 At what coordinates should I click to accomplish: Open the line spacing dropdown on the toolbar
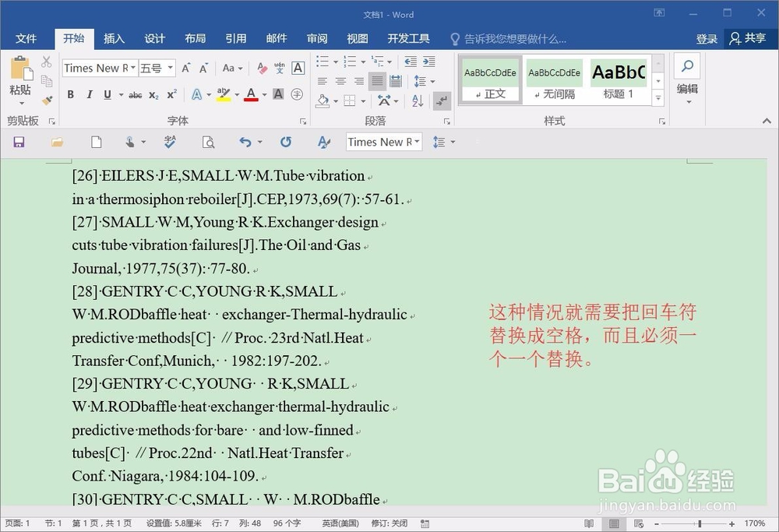[446, 141]
